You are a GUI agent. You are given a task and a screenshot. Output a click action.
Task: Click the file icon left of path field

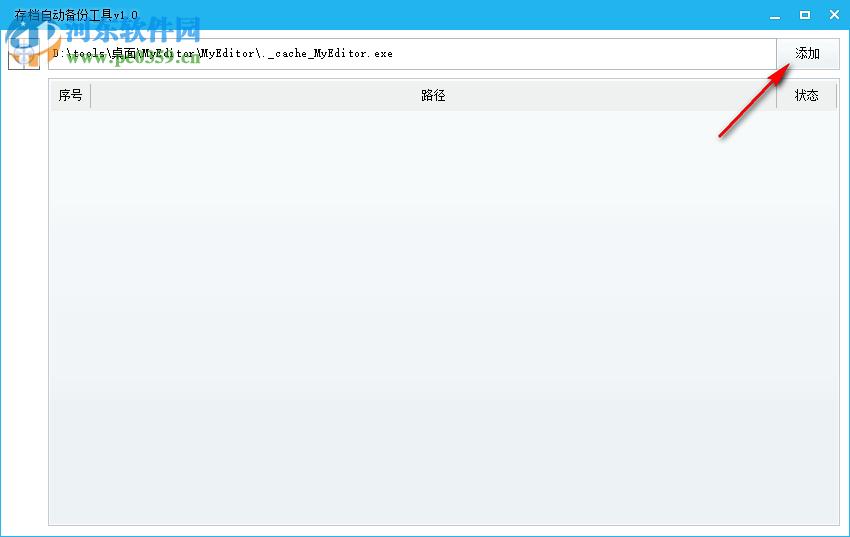pyautogui.click(x=24, y=54)
